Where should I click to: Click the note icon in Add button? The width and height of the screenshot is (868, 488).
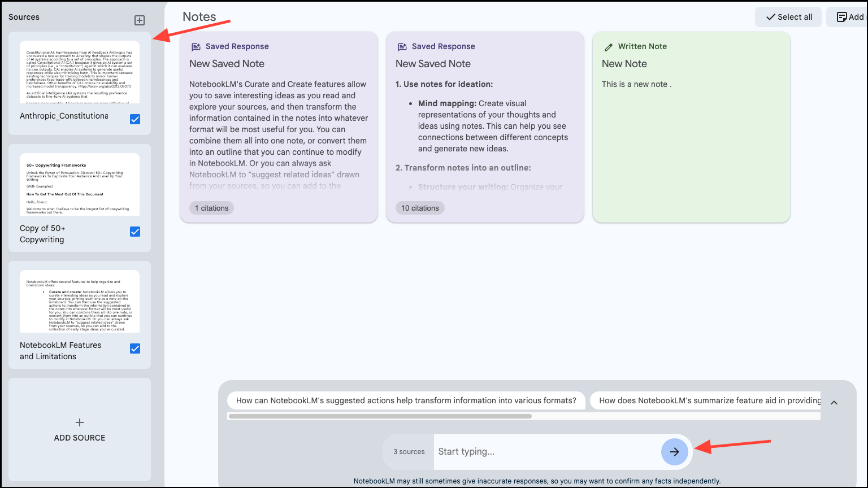[842, 17]
